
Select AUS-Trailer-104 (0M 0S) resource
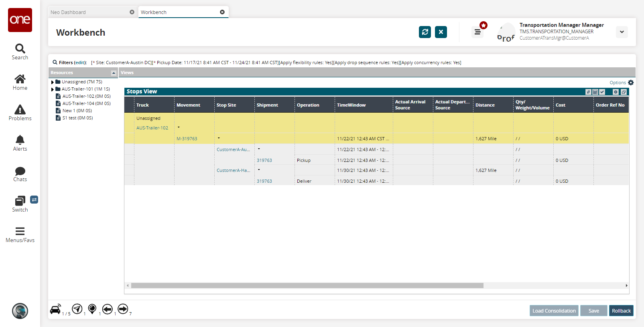[x=87, y=103]
